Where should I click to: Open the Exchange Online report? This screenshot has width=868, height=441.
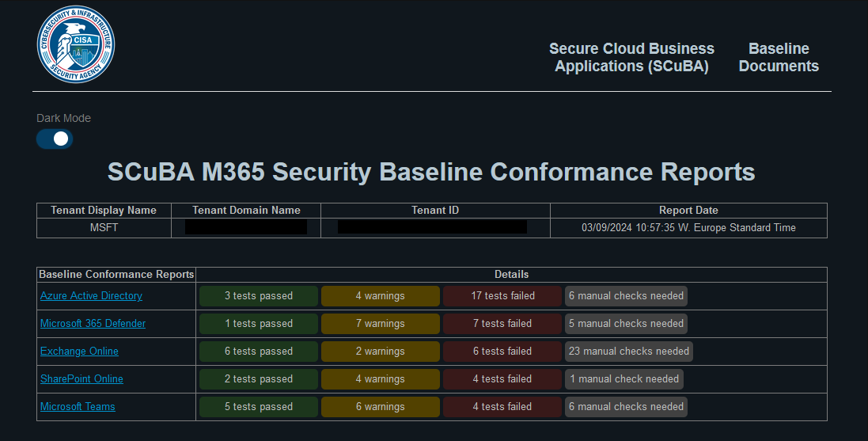[x=79, y=352]
